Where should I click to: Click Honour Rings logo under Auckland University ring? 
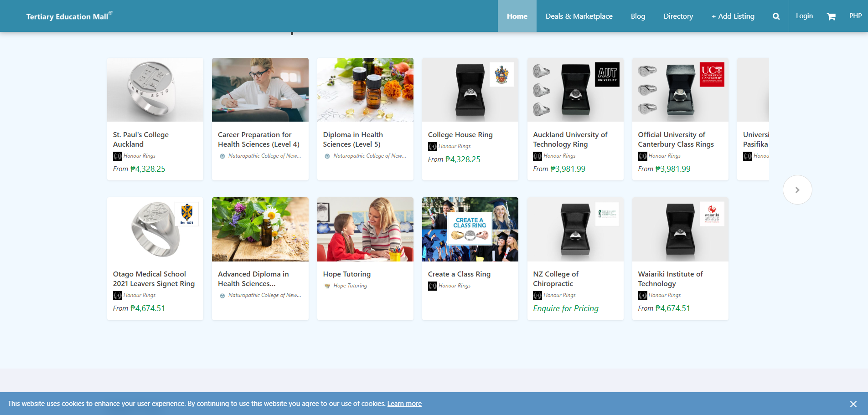(537, 156)
